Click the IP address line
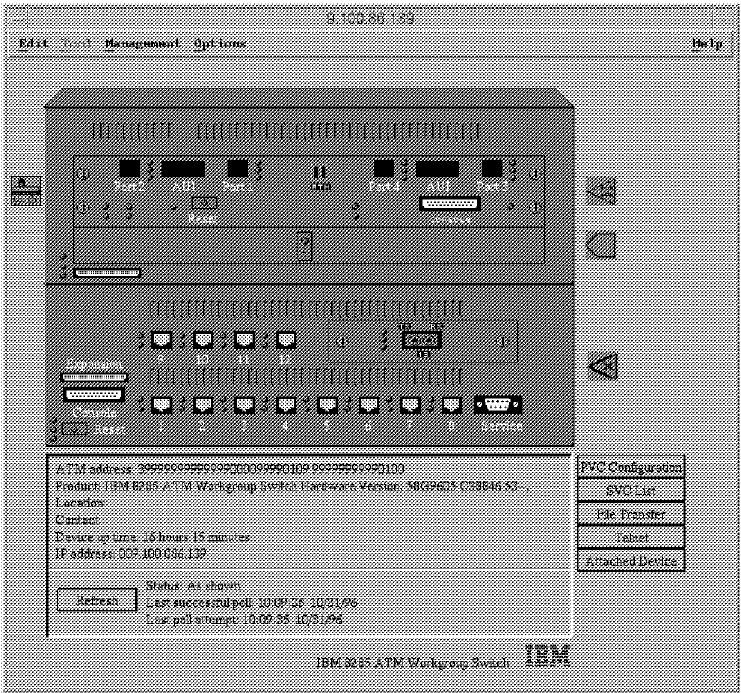The height and width of the screenshot is (693, 741). tap(130, 554)
